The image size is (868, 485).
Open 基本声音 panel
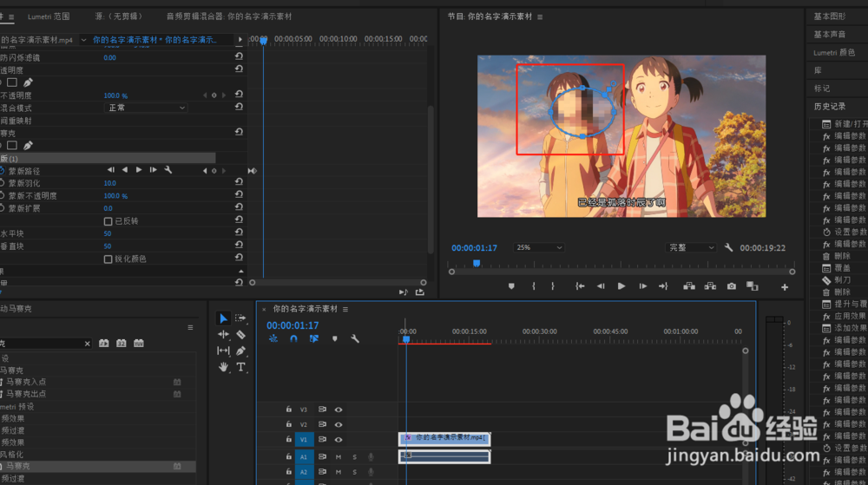(x=829, y=35)
